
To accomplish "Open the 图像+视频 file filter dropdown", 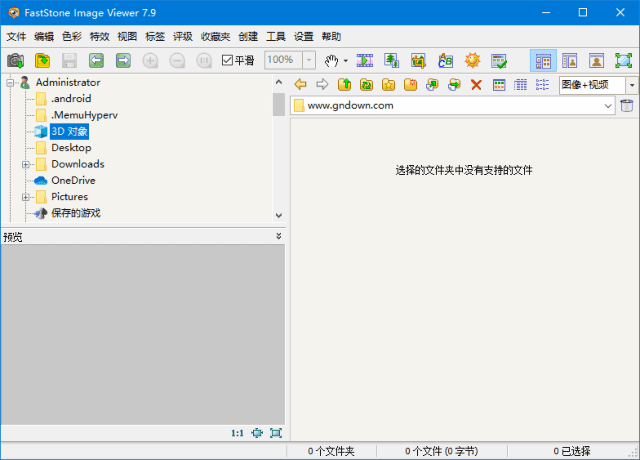I will point(631,85).
